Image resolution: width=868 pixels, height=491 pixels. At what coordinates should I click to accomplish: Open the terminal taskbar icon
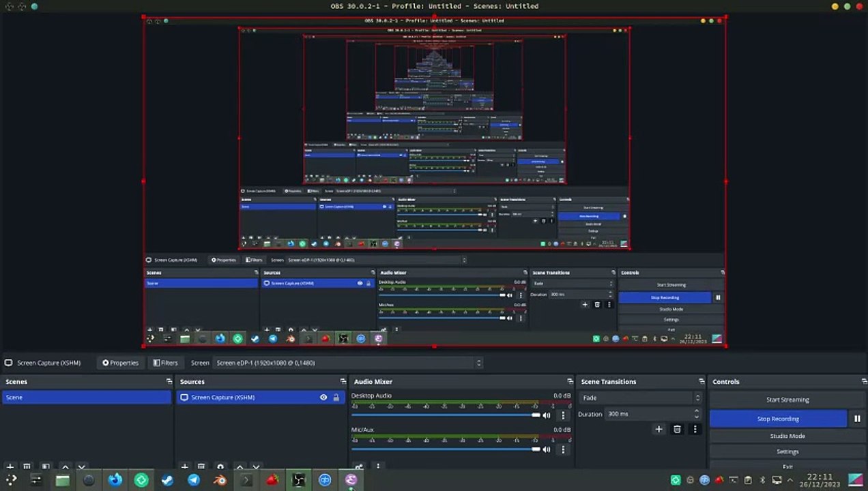coord(246,480)
